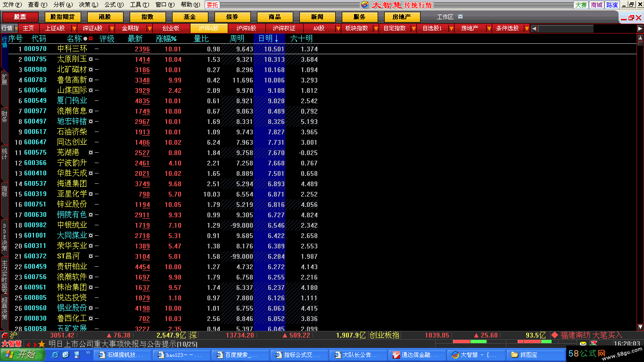644x362 pixels.
Task: Open the 工作区 dropdown
Action: 460,17
